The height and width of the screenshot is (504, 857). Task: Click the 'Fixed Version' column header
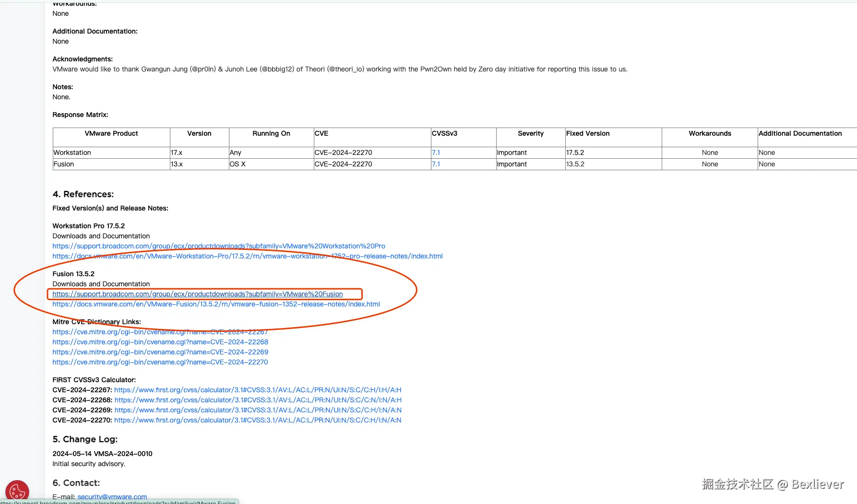click(x=588, y=133)
